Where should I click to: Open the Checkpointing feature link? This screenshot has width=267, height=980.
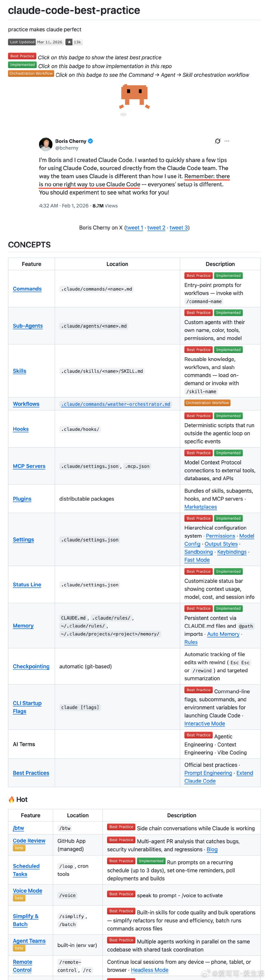(x=31, y=666)
